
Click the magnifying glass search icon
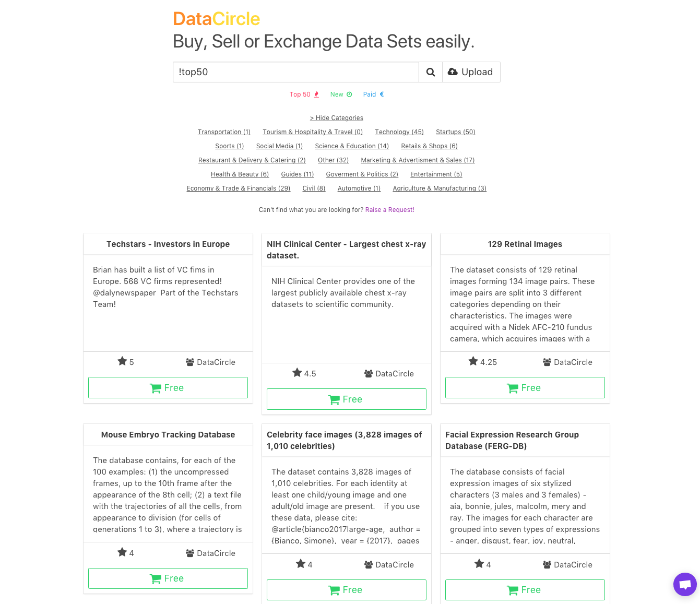(x=431, y=72)
